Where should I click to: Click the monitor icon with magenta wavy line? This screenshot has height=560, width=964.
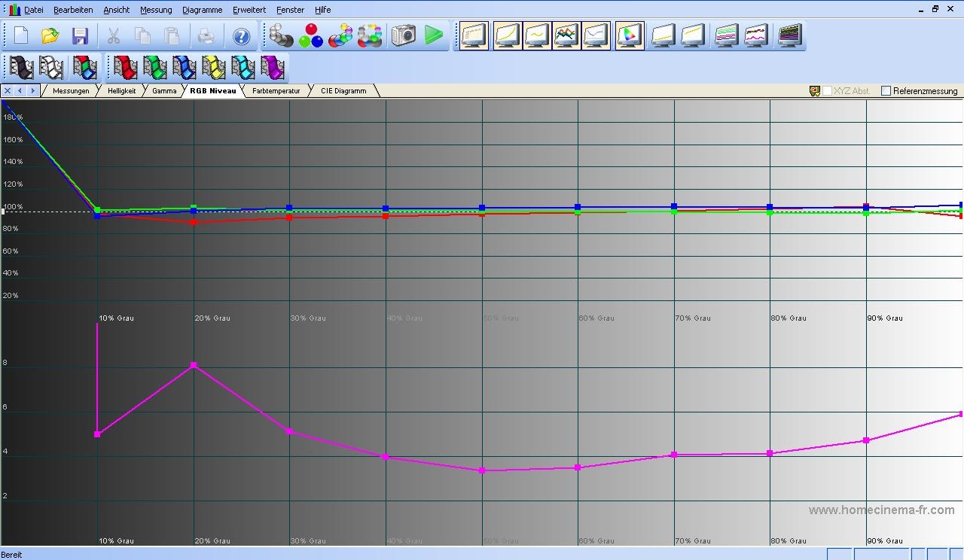(x=755, y=35)
